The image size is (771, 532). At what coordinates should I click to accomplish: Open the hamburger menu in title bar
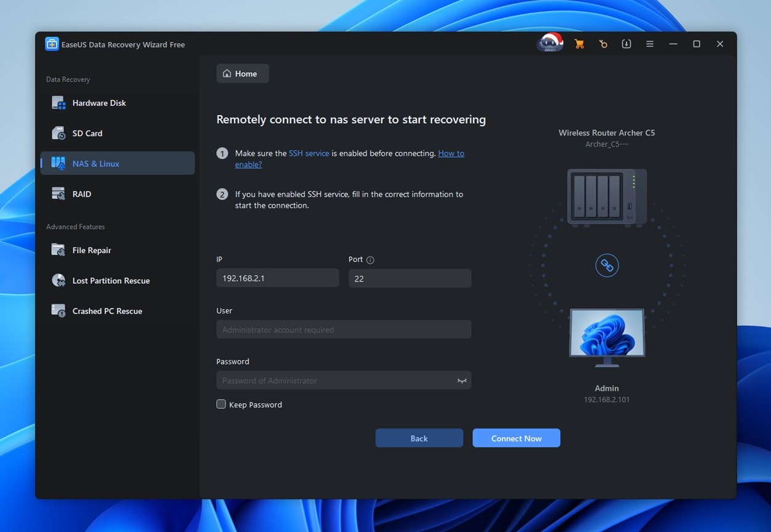650,44
